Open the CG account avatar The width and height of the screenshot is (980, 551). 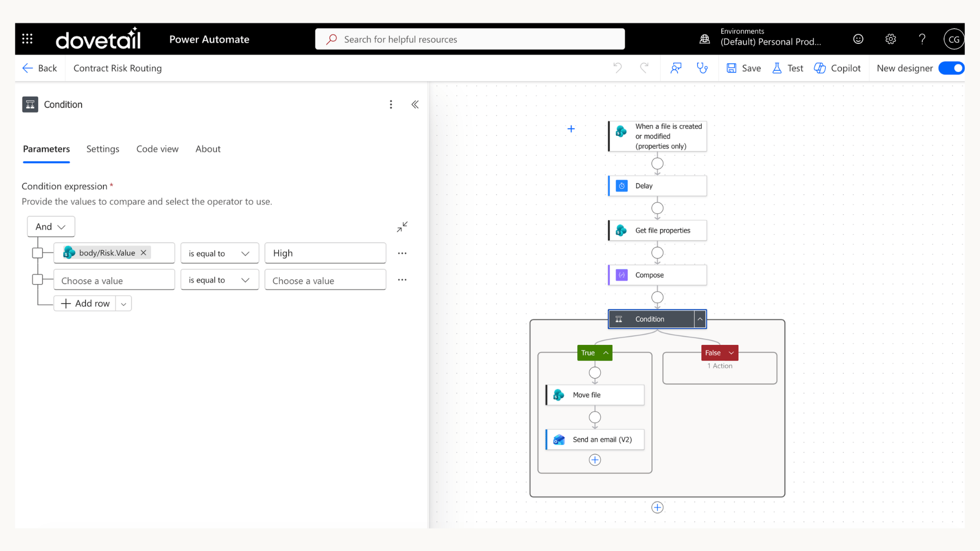953,39
